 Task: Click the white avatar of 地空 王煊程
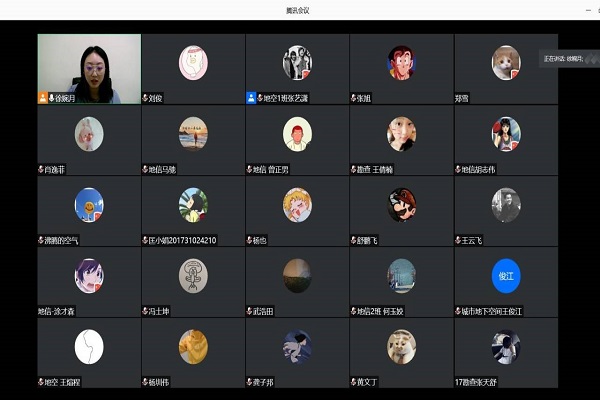(x=89, y=346)
